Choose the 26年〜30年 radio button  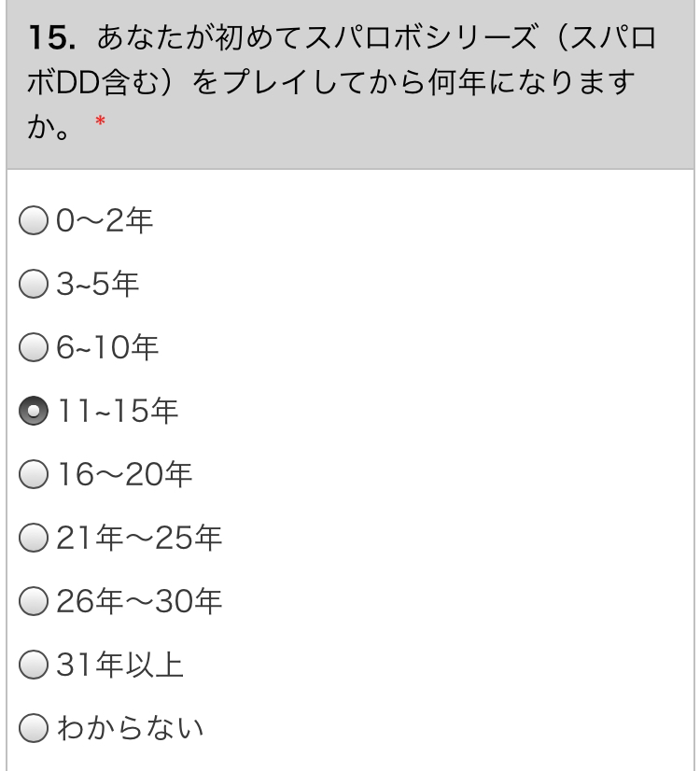pos(34,601)
